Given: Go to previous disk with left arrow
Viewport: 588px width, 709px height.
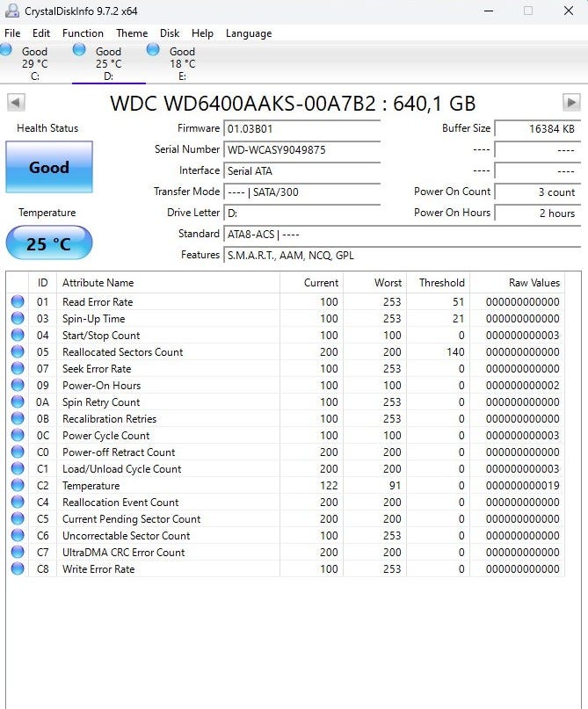Looking at the screenshot, I should tap(17, 103).
